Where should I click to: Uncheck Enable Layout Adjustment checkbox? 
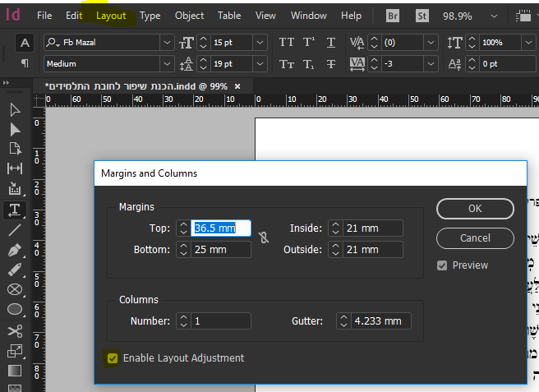113,358
